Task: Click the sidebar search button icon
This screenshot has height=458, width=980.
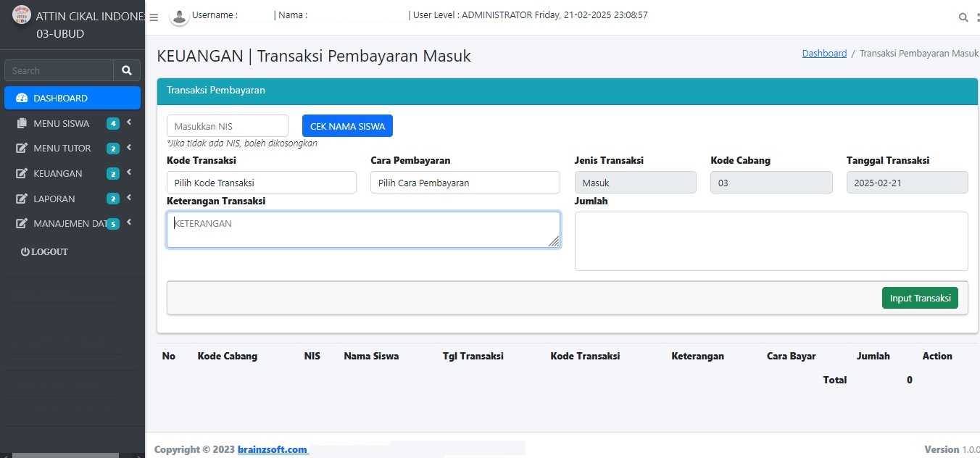Action: 127,70
